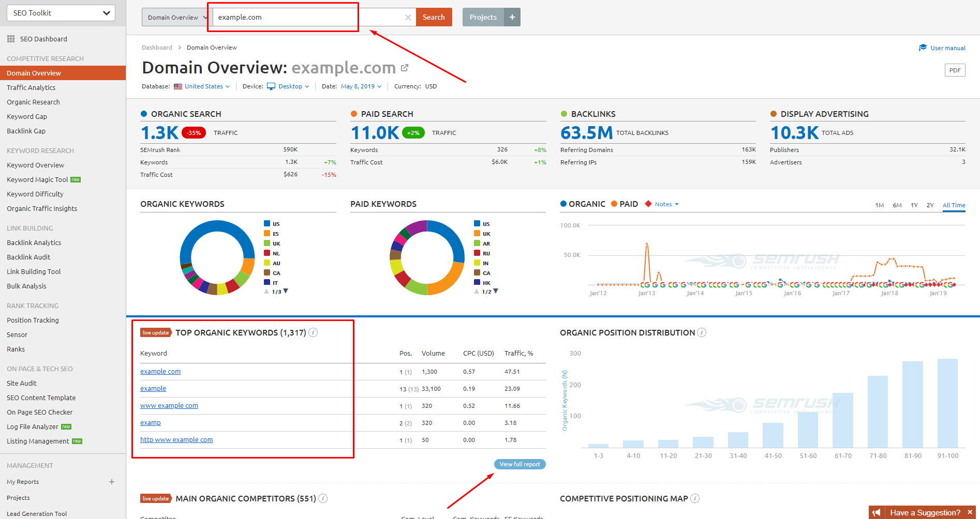Click the info icon beside Organic Position Distribution

click(x=702, y=332)
